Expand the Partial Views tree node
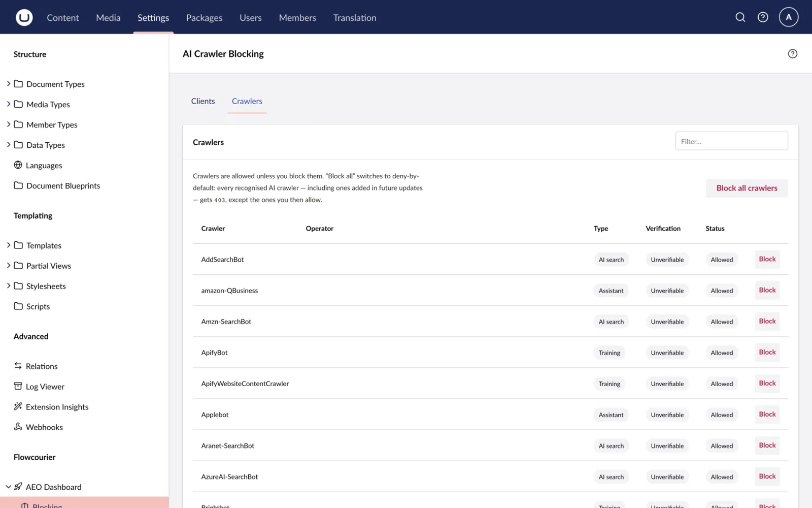Viewport: 812px width, 508px height. (8, 266)
